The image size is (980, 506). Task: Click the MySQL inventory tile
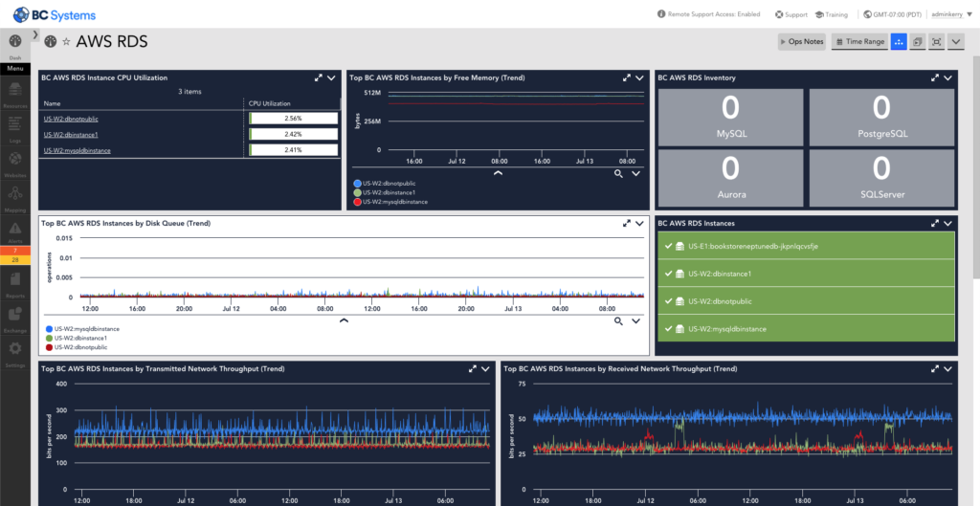(731, 118)
